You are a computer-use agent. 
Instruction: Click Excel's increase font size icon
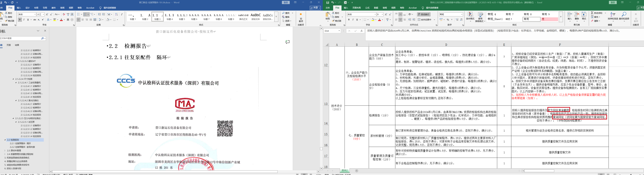(386, 14)
